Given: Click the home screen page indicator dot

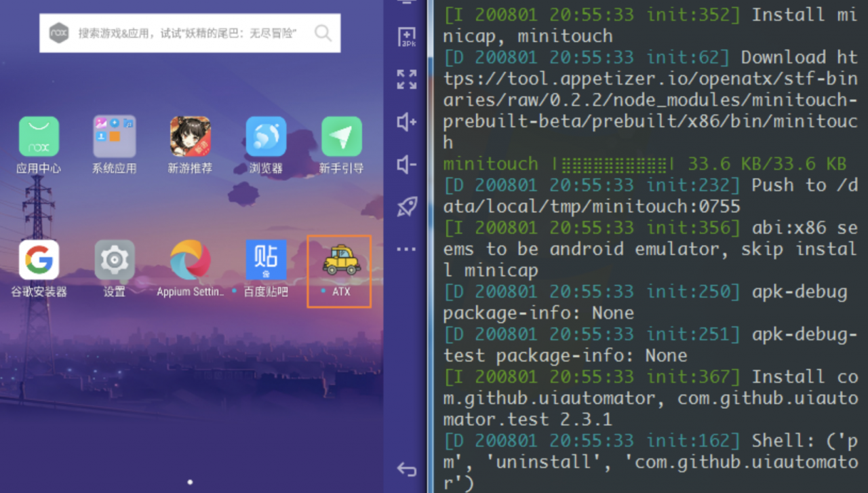Looking at the screenshot, I should pyautogui.click(x=190, y=482).
